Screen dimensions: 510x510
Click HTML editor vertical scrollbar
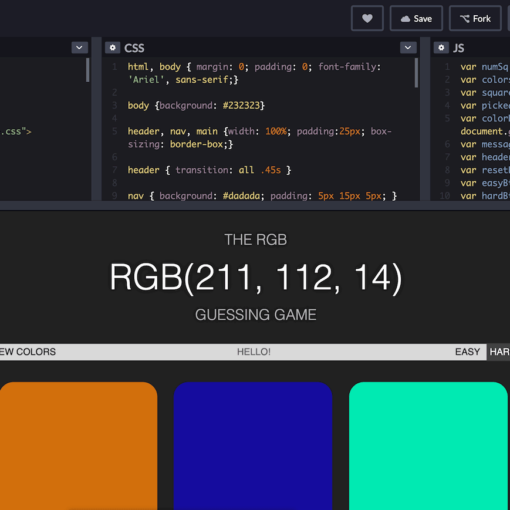88,70
